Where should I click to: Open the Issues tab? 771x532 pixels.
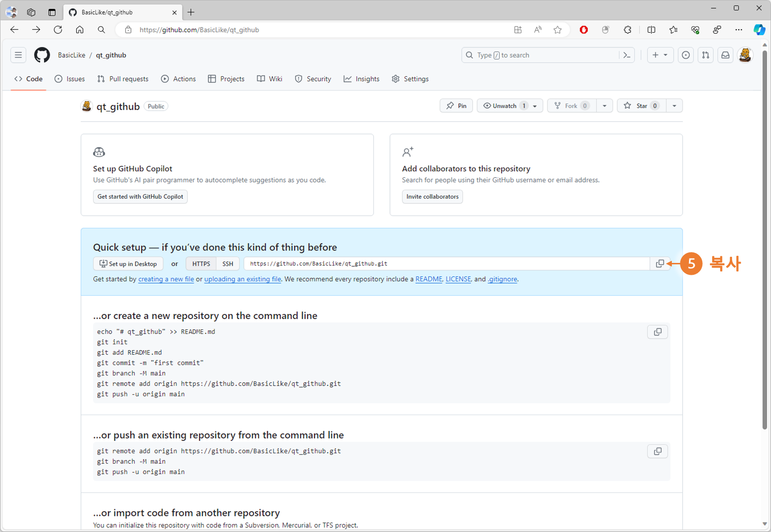pos(70,79)
